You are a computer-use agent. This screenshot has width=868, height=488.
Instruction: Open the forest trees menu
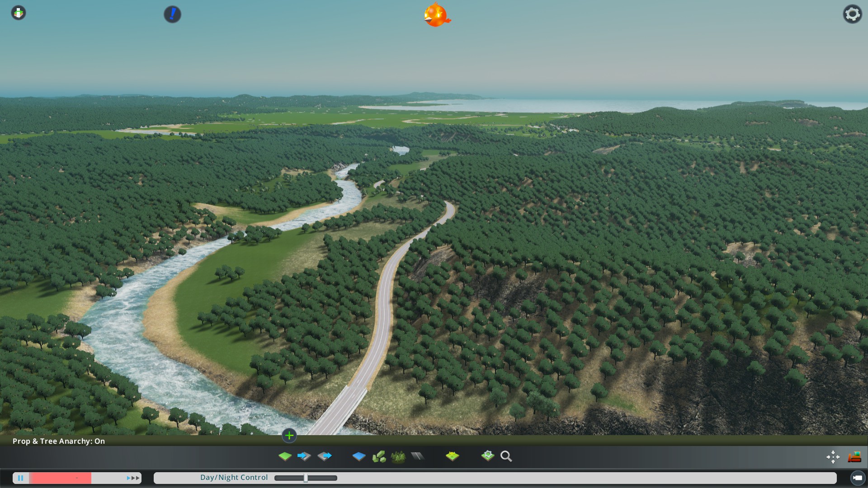398,456
